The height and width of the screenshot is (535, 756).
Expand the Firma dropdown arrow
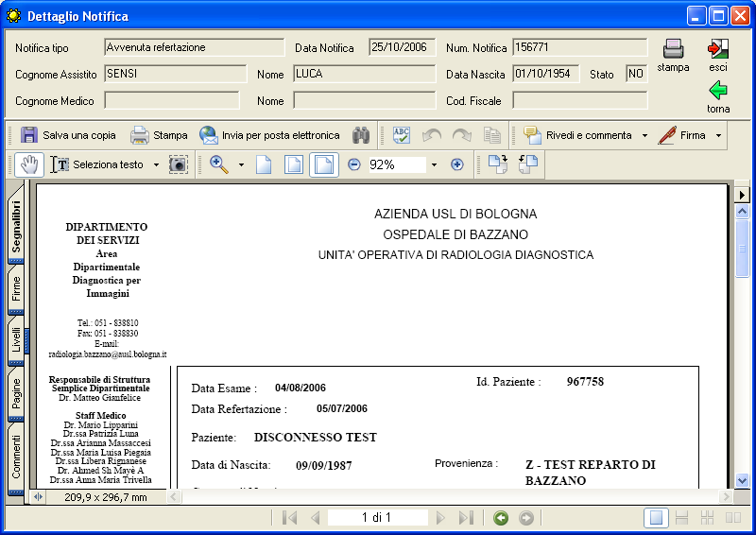(x=718, y=135)
